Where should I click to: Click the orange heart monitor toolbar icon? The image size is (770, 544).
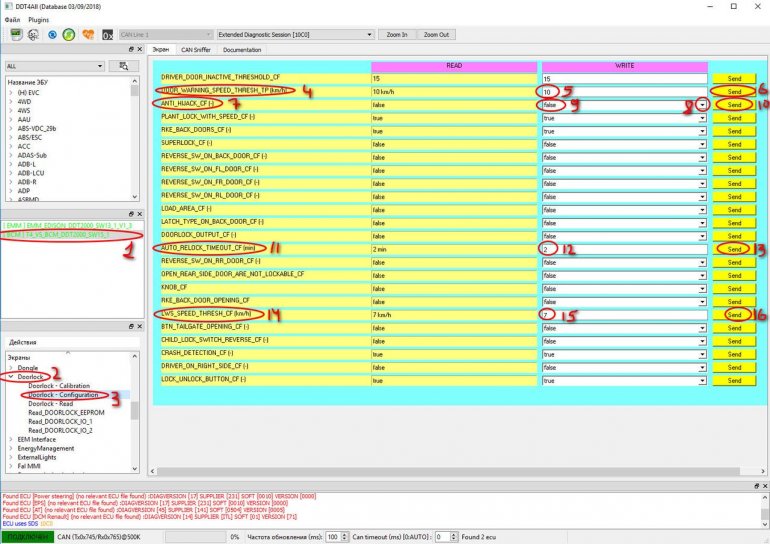click(x=86, y=34)
